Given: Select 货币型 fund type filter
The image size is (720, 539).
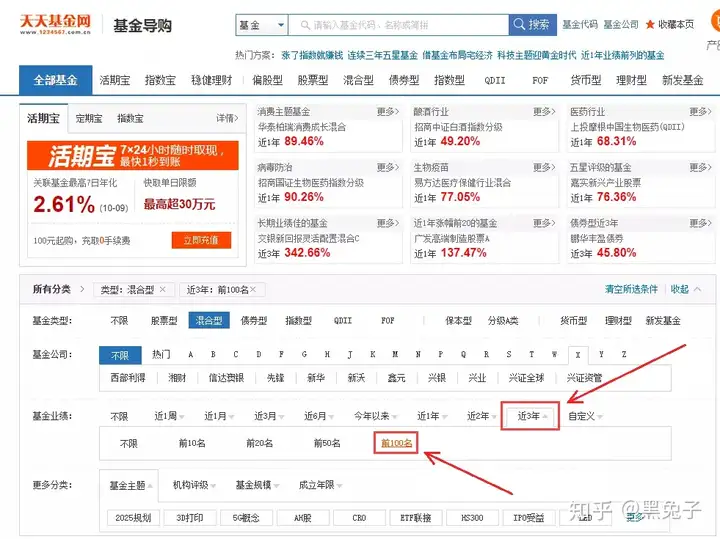Looking at the screenshot, I should click(x=573, y=320).
